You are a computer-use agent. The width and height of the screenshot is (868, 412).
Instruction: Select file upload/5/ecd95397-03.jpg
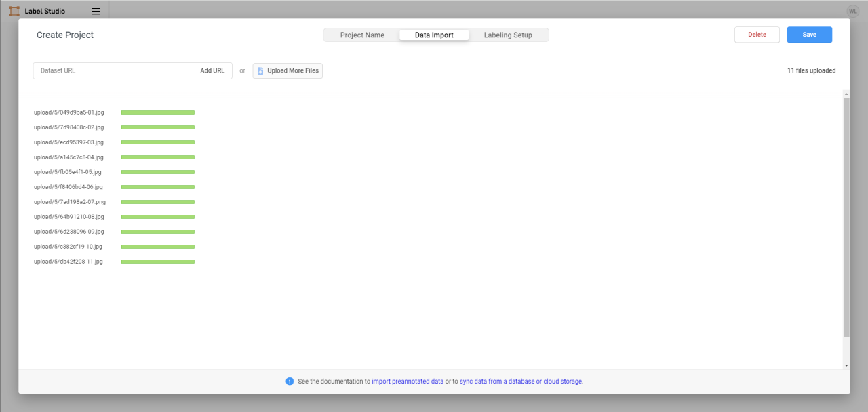(x=69, y=142)
